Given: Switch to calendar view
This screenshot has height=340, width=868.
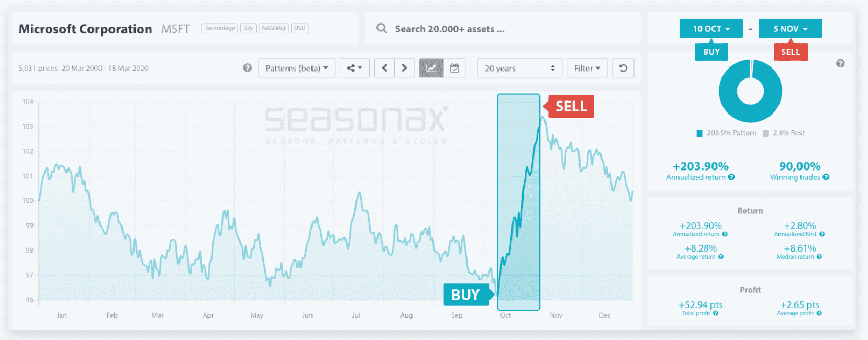Looking at the screenshot, I should tap(455, 68).
